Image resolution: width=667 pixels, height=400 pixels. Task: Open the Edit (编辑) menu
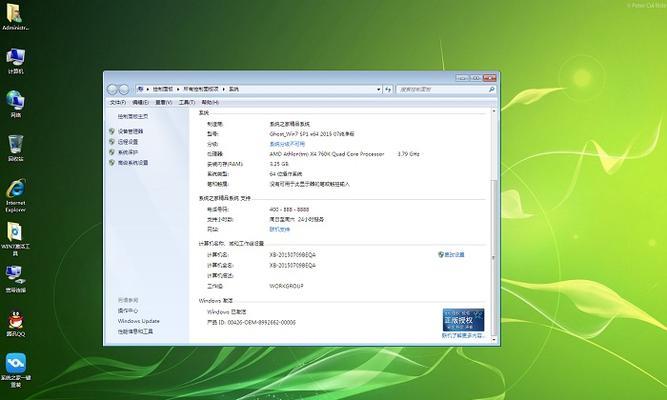coord(140,103)
